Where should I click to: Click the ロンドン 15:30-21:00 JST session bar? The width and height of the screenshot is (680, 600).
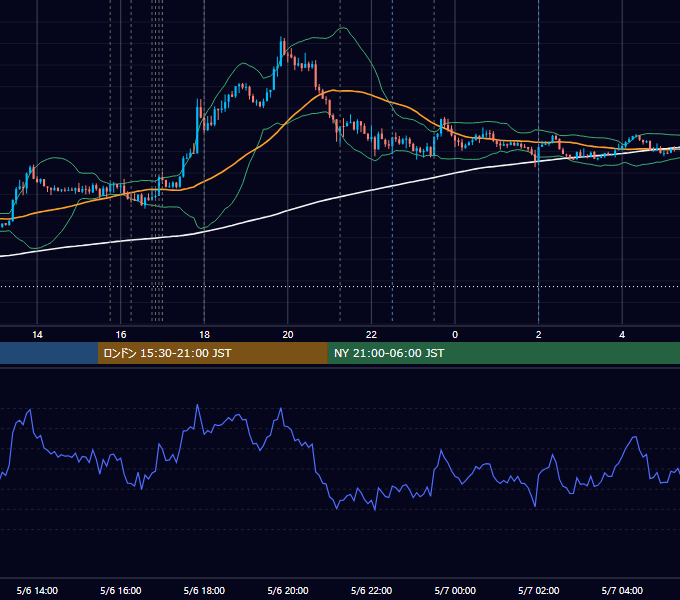(212, 353)
